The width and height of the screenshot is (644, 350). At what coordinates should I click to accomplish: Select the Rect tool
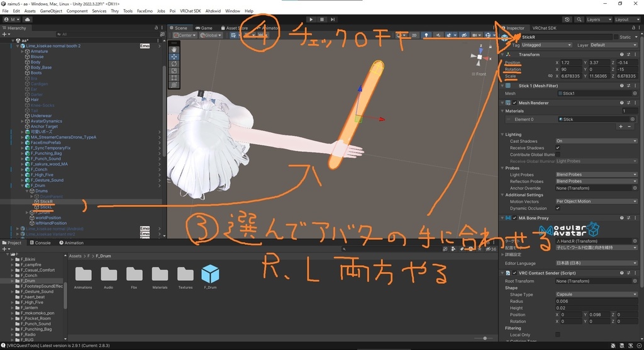(174, 77)
